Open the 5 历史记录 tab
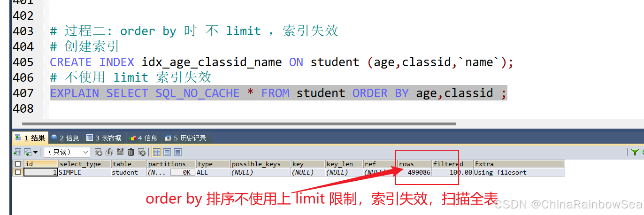Viewport: 644px width, 215px height. (x=186, y=138)
